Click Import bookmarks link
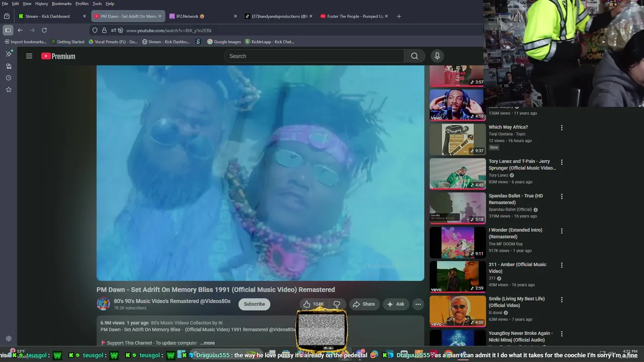Screen dimensions: 644x362 [x=25, y=42]
